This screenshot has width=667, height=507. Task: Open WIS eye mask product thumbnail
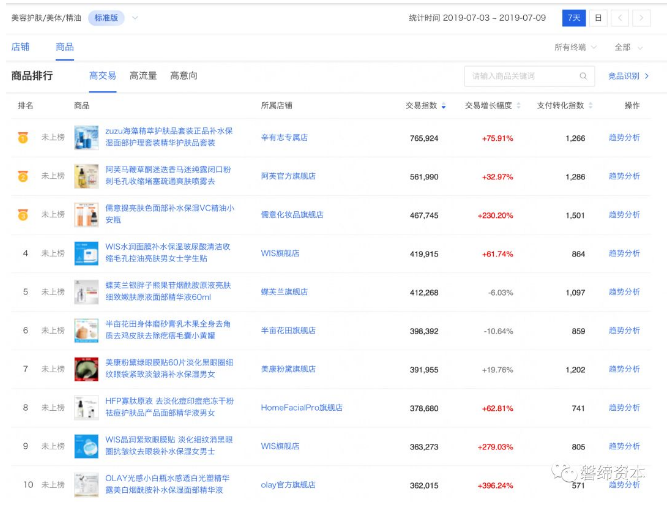click(x=86, y=446)
